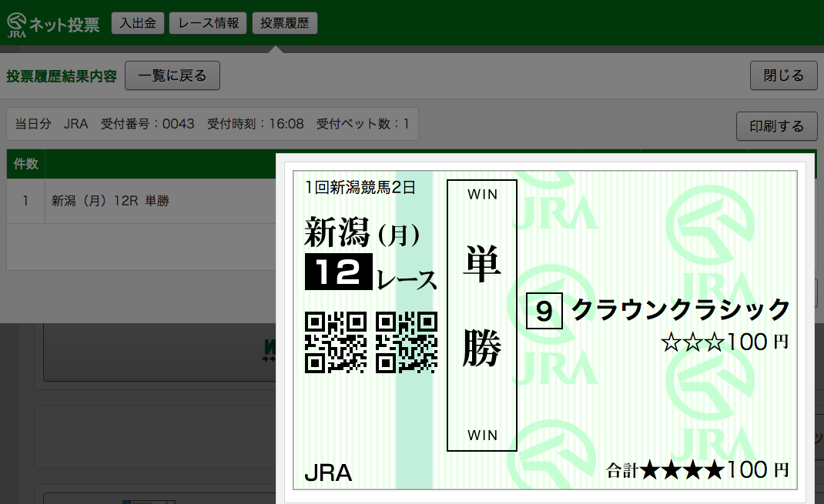Viewport: 824px width, 504px height.
Task: Click the 投票履歴結果内容 heading
Action: tap(62, 76)
